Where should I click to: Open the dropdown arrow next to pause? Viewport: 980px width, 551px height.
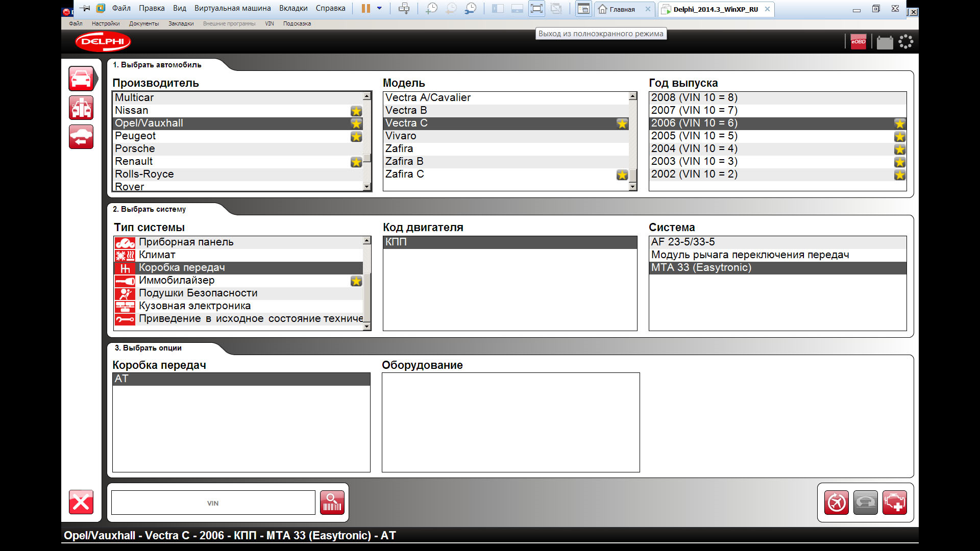click(x=379, y=8)
